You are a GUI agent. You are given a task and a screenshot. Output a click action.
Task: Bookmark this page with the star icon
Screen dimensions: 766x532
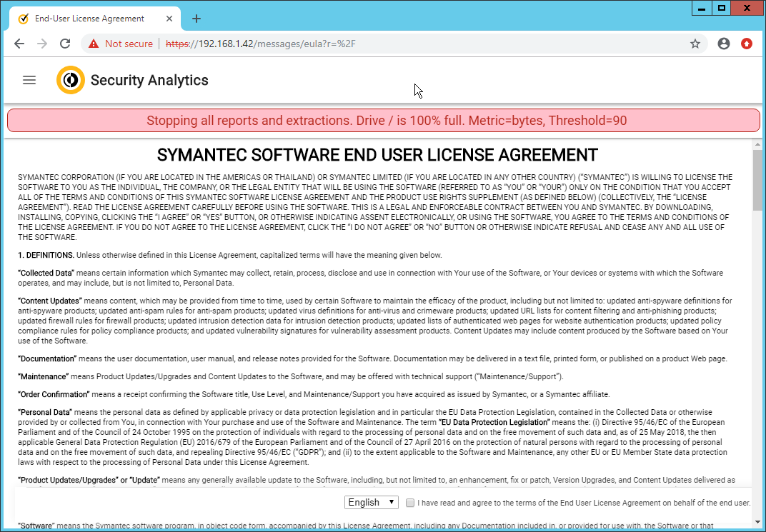pos(695,44)
